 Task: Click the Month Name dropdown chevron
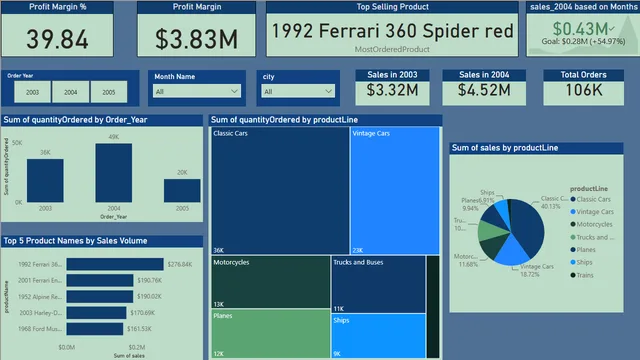pyautogui.click(x=234, y=91)
